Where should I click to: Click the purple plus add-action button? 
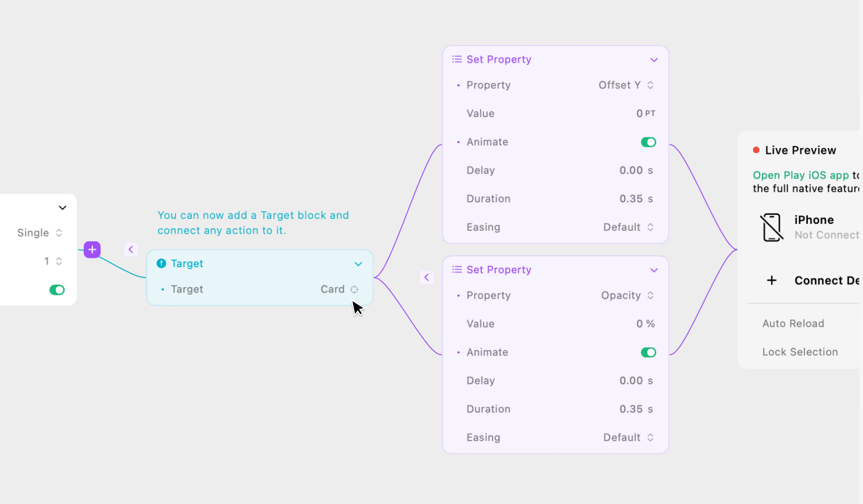(92, 249)
